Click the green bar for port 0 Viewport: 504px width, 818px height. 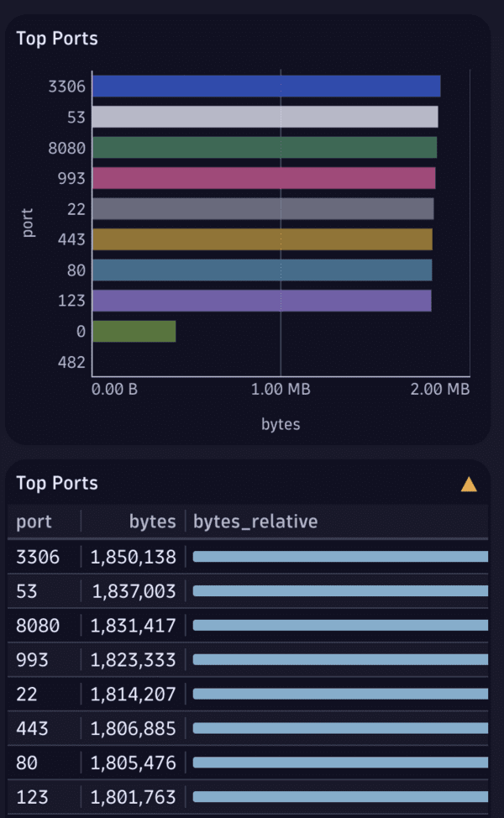134,331
